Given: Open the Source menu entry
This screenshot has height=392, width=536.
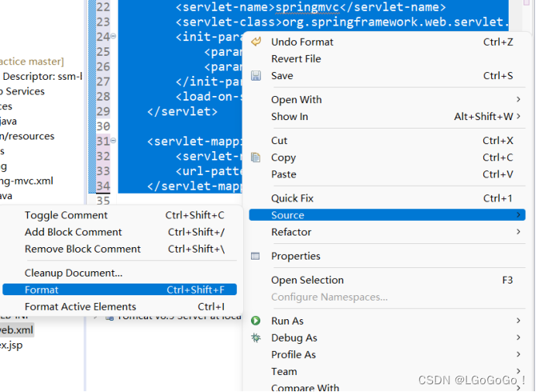Looking at the screenshot, I should point(387,215).
